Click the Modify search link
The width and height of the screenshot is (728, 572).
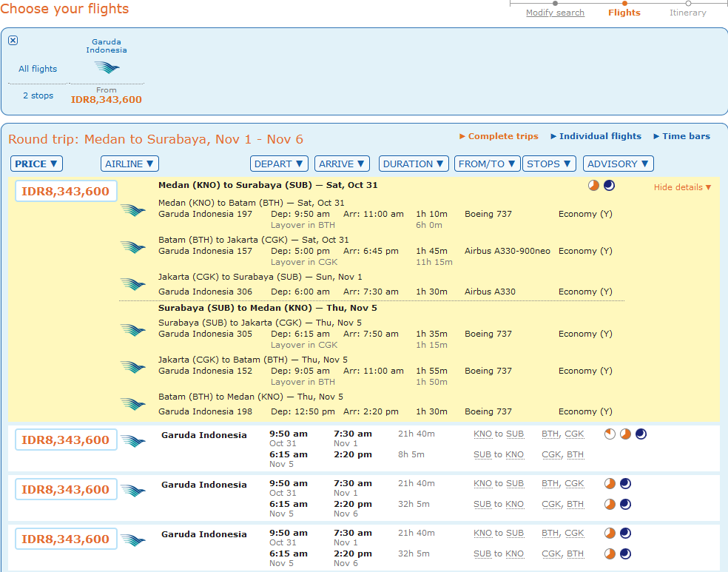click(x=555, y=13)
